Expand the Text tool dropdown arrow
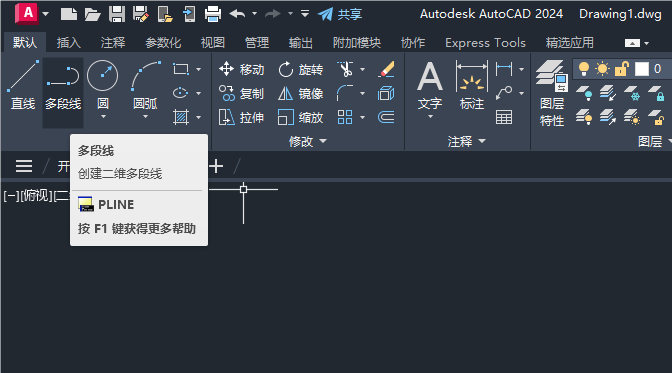672x373 pixels. [430, 117]
